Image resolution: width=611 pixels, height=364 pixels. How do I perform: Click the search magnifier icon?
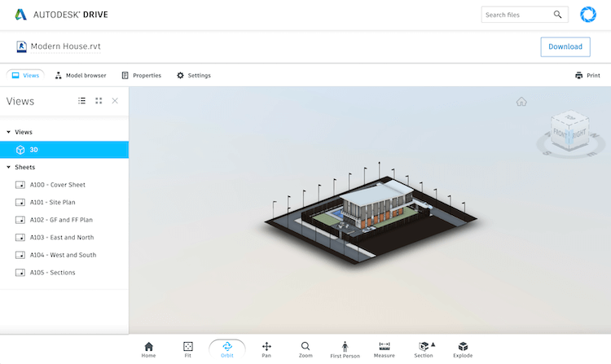coord(557,15)
